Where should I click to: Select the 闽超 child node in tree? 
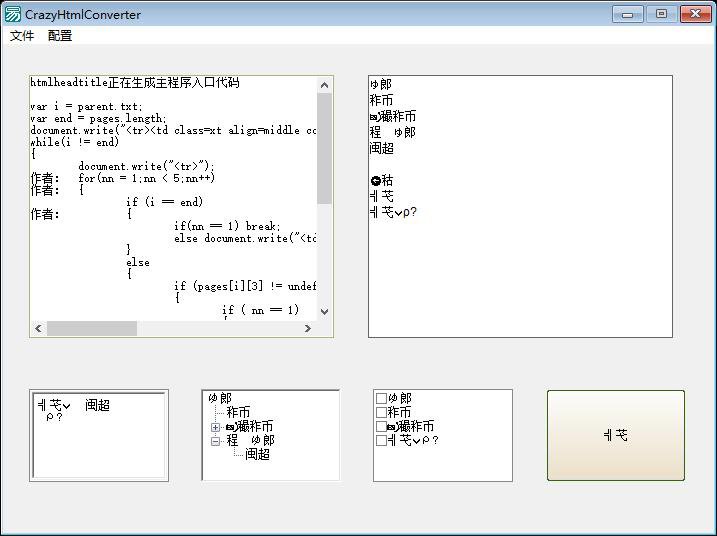[258, 454]
